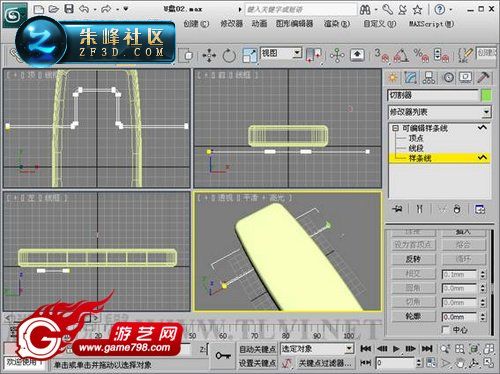Toggle Show End Result icon
Screen dimensions: 500x374
click(420, 209)
